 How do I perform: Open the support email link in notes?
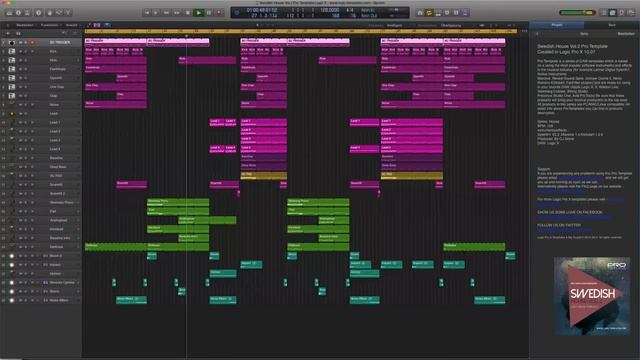pyautogui.click(x=580, y=178)
